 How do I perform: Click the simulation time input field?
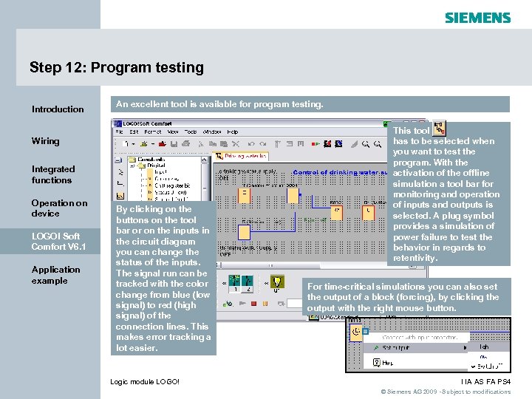pyautogui.click(x=295, y=304)
